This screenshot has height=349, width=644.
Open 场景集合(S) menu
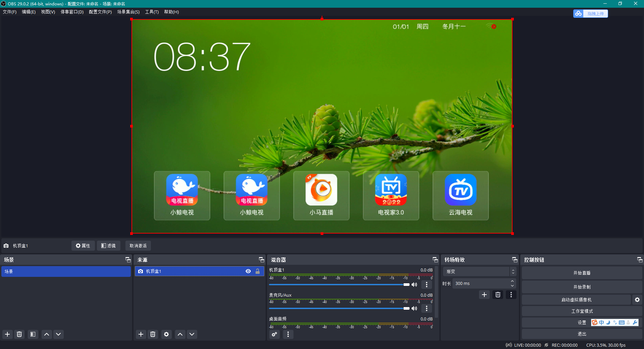click(128, 12)
